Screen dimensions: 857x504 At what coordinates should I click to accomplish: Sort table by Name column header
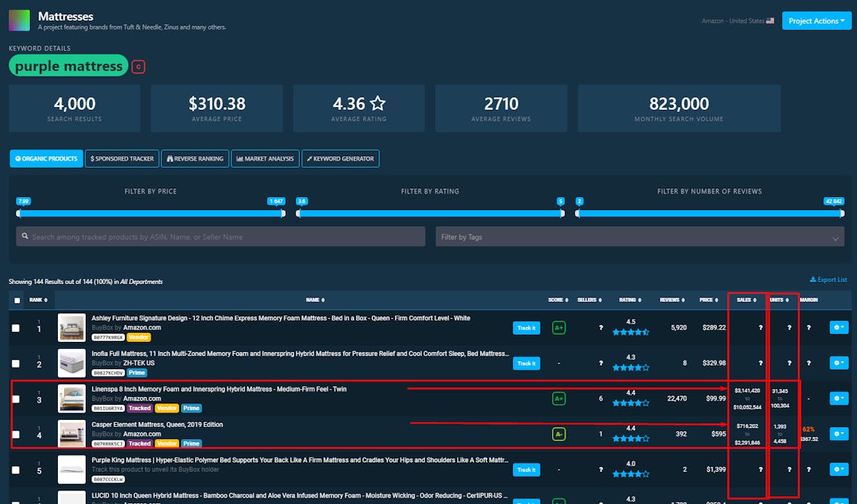click(x=314, y=300)
